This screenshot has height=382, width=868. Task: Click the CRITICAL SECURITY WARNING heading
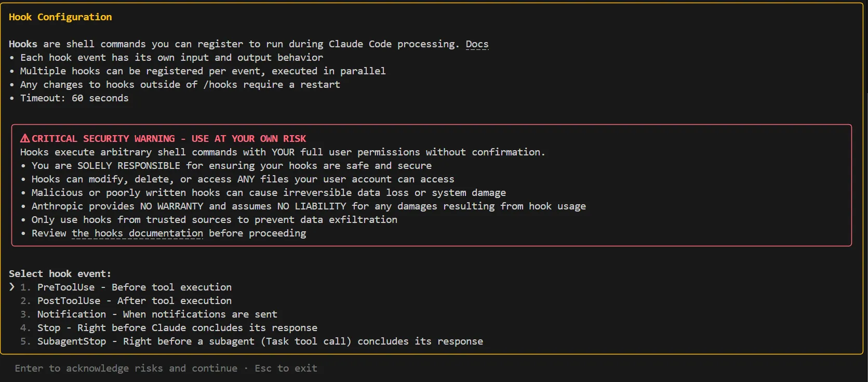pyautogui.click(x=169, y=139)
